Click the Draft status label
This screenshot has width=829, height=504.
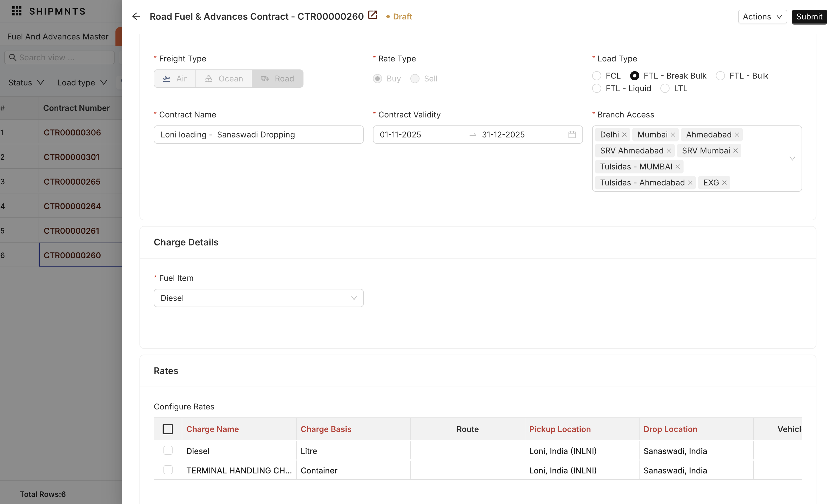[402, 17]
